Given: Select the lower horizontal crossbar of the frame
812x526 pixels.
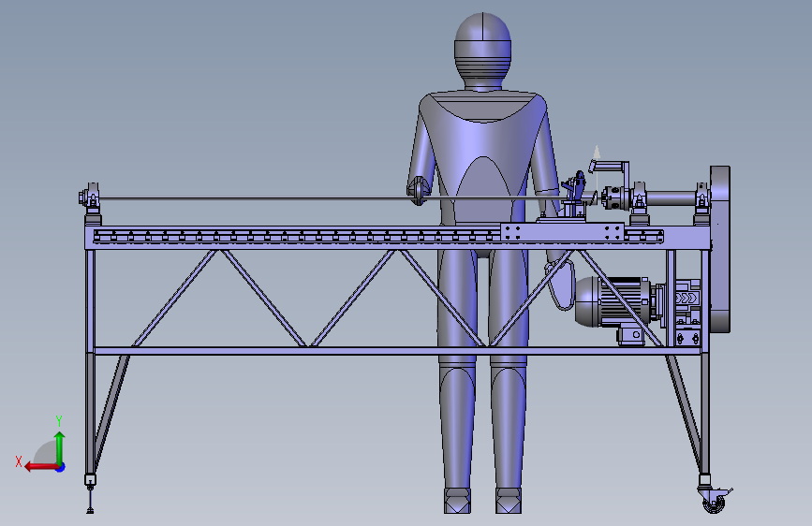Looking at the screenshot, I should 398,351.
